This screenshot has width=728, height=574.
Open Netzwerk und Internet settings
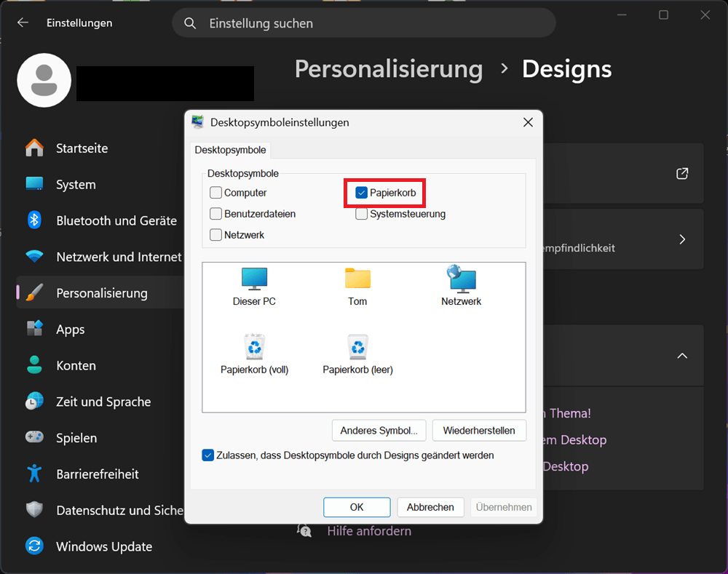click(x=100, y=257)
